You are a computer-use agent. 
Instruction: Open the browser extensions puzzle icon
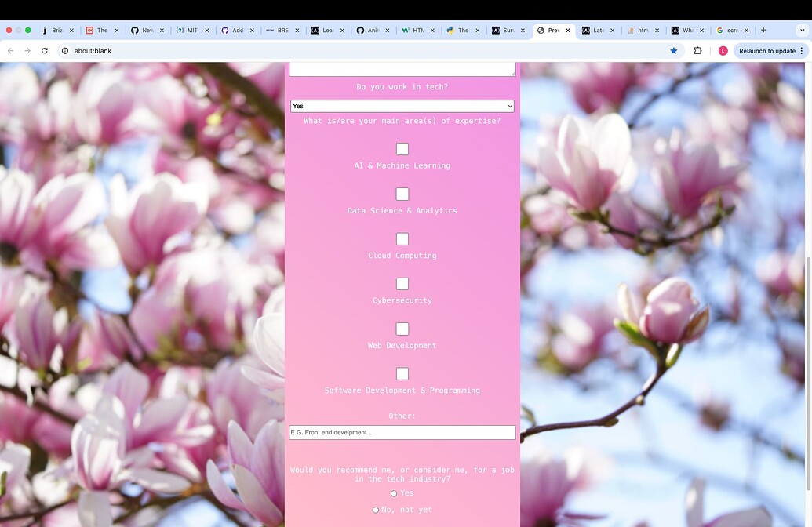[697, 50]
